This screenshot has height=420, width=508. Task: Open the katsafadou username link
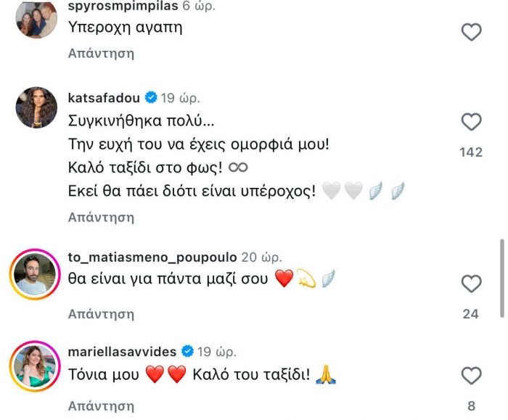pos(105,96)
